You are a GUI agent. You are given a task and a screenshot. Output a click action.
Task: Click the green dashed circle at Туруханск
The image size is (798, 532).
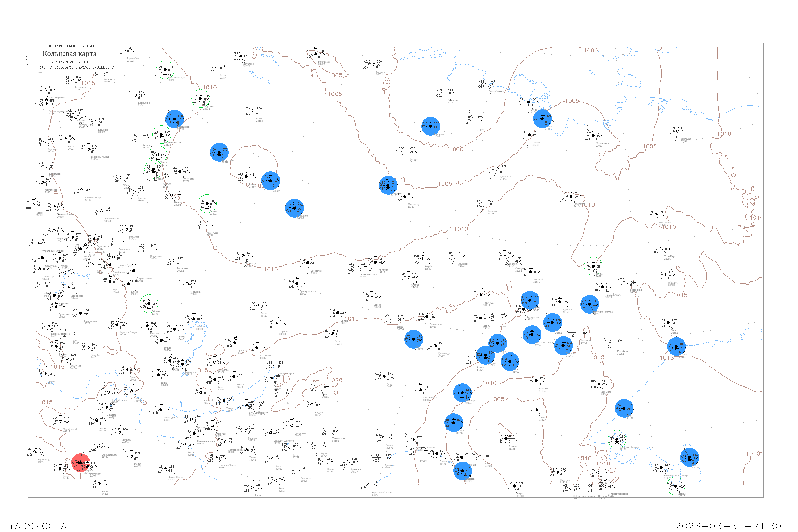(201, 99)
